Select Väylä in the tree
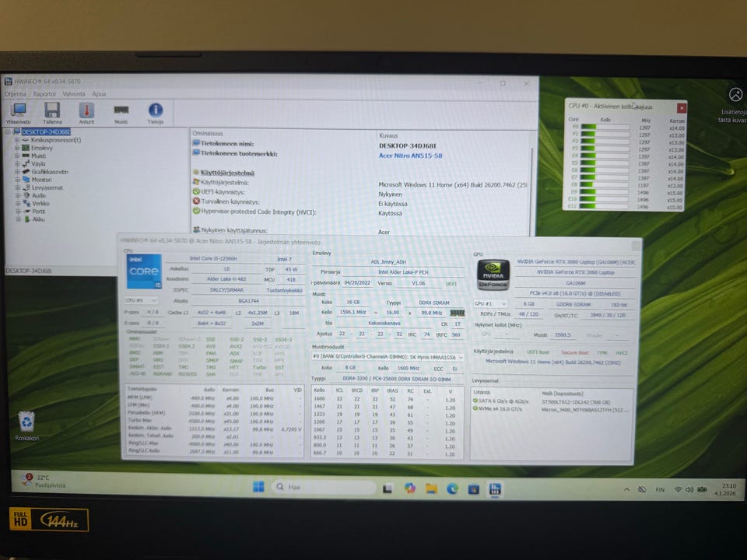This screenshot has height=560, width=747. pos(38,164)
